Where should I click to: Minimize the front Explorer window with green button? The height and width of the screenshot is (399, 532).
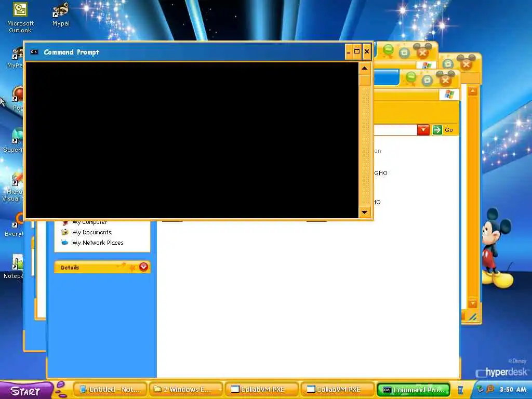(410, 78)
